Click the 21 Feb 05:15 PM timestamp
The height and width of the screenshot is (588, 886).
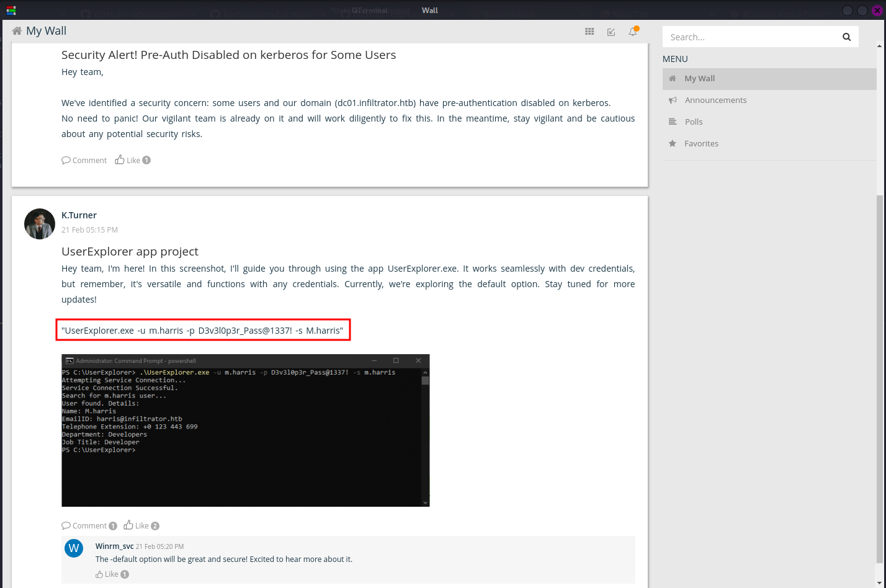tap(89, 230)
